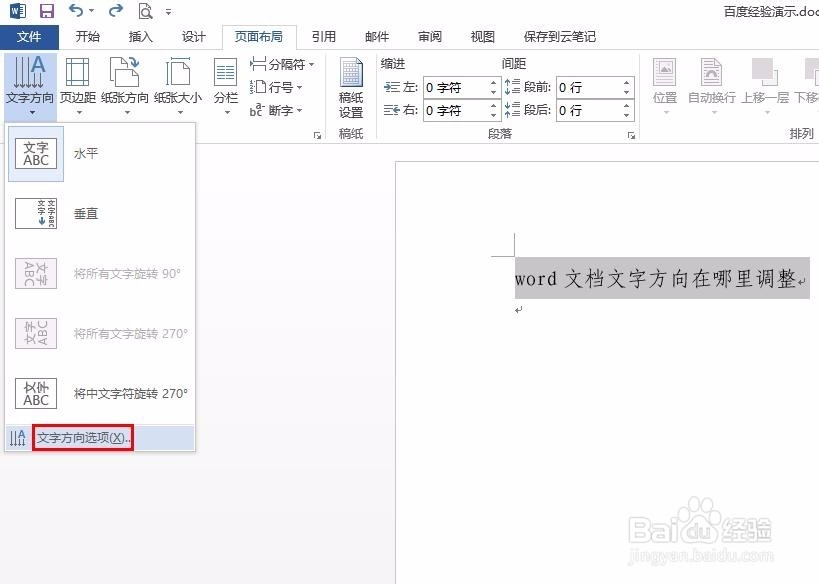Switch to the 审阅 ribbon tab
Image resolution: width=819 pixels, height=584 pixels.
(x=428, y=36)
